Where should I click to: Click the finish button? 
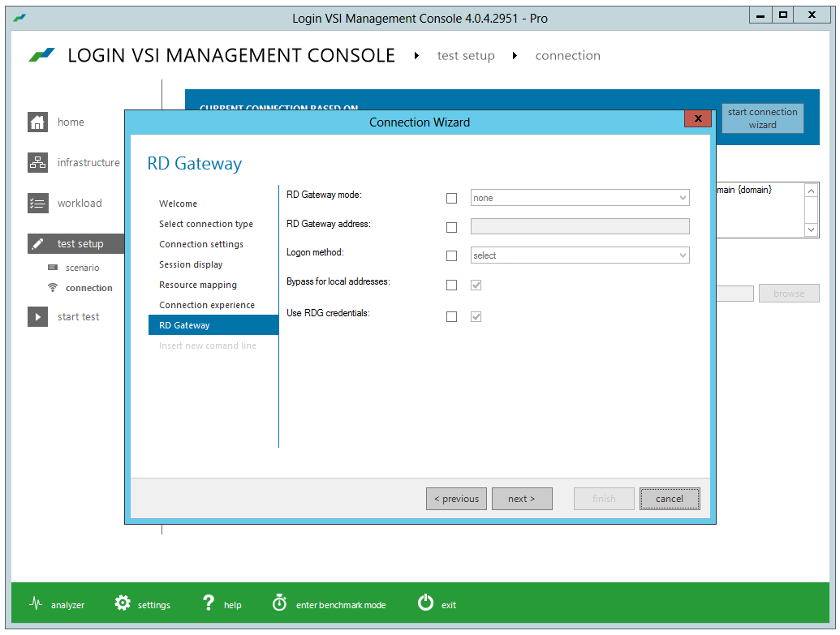(x=604, y=499)
